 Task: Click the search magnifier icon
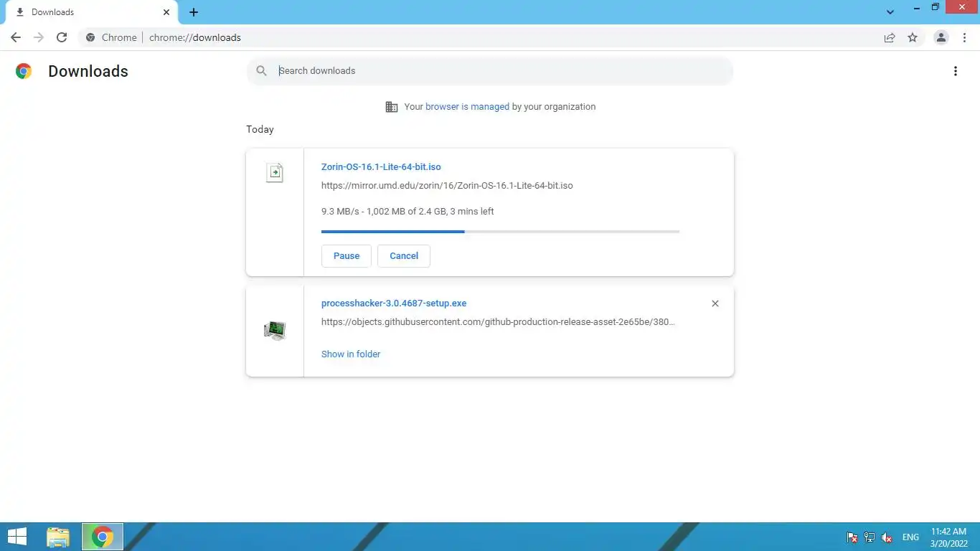click(x=262, y=70)
